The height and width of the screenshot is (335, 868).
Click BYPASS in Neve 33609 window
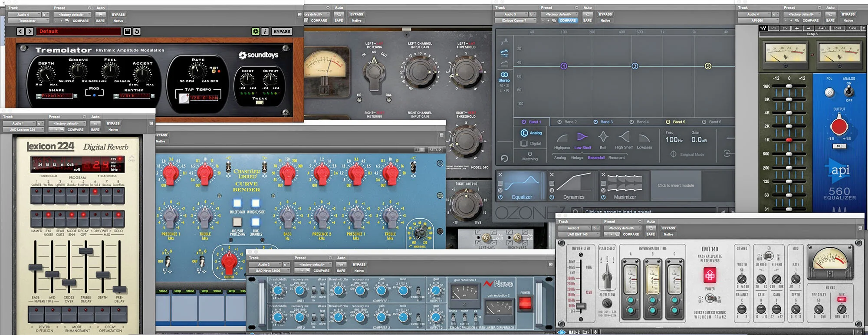[359, 264]
